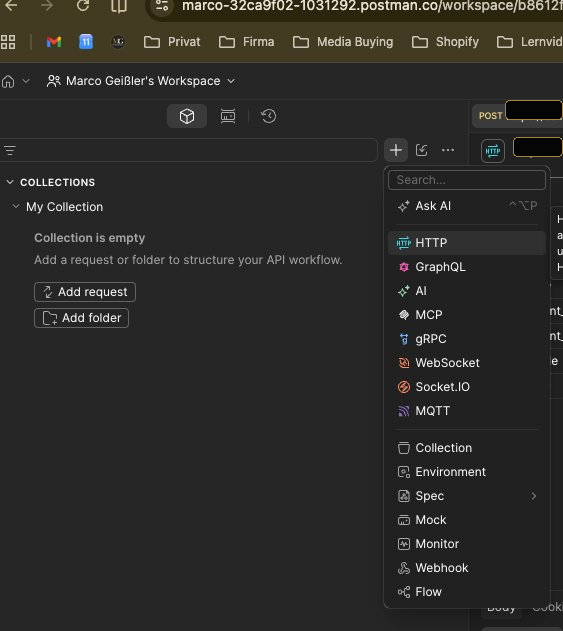The height and width of the screenshot is (631, 563).
Task: Choose Webhook from the create menu
Action: pyautogui.click(x=467, y=568)
